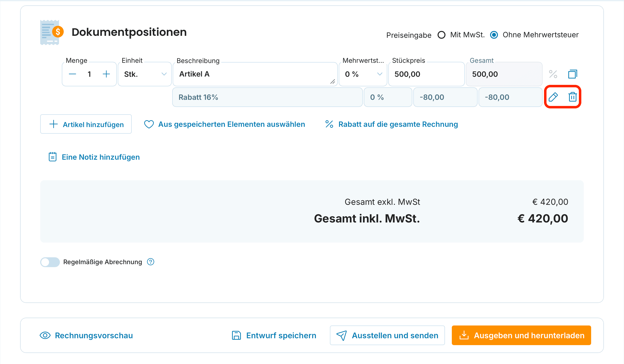624x364 pixels.
Task: Open Rechnungsvorschau preview
Action: [86, 336]
